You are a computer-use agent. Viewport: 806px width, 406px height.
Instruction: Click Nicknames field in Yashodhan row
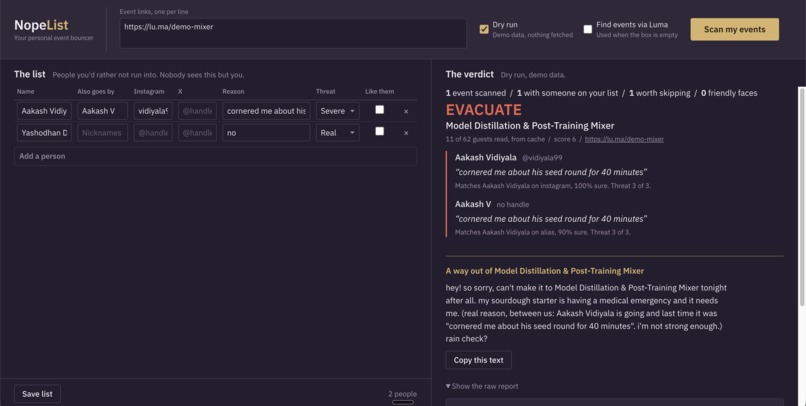coord(102,133)
